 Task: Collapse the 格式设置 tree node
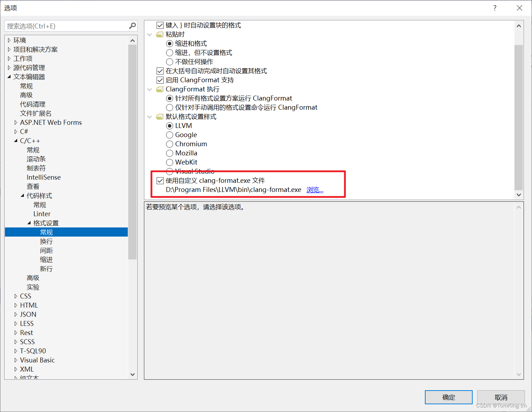point(29,223)
